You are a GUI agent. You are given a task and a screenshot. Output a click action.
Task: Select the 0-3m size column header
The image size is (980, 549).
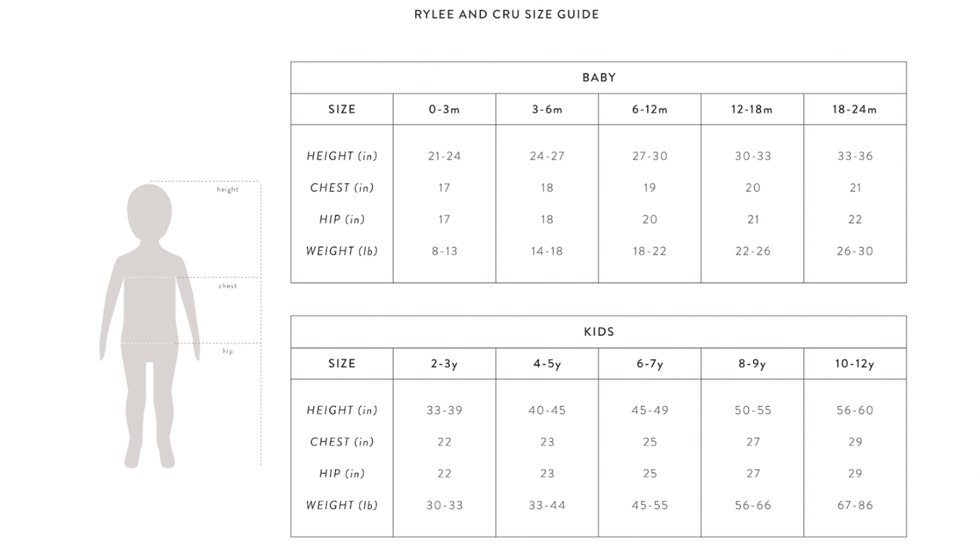pos(444,110)
